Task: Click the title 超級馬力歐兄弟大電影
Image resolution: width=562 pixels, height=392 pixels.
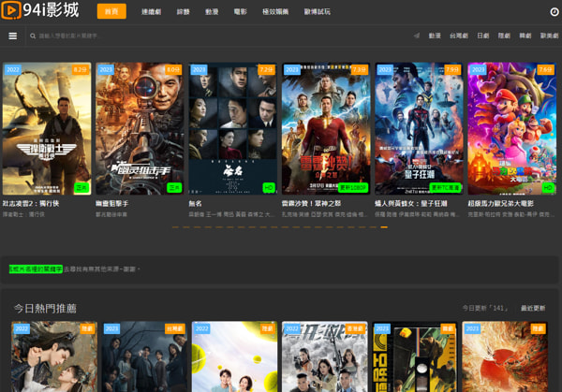Action: (500, 203)
